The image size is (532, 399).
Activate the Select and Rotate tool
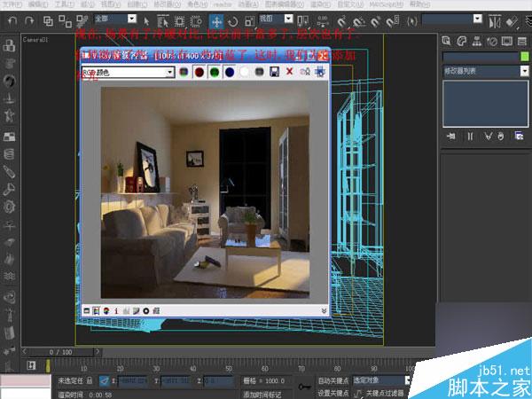point(232,21)
